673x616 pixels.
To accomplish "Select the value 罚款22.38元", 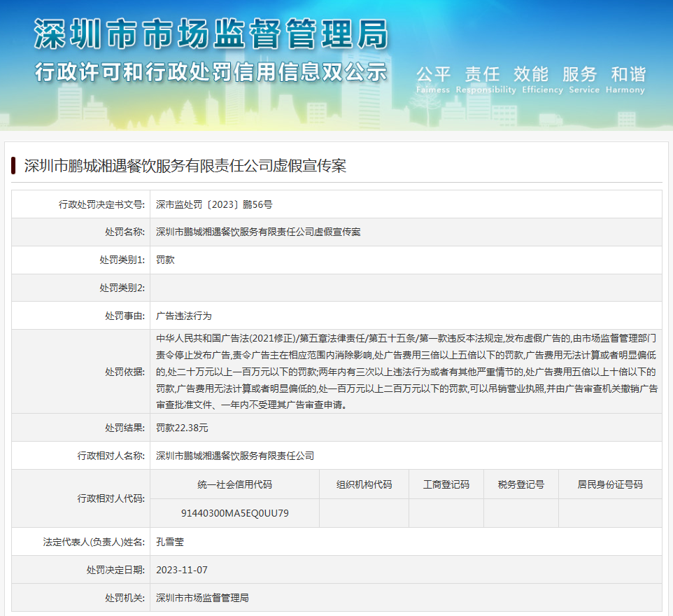I will tap(182, 428).
